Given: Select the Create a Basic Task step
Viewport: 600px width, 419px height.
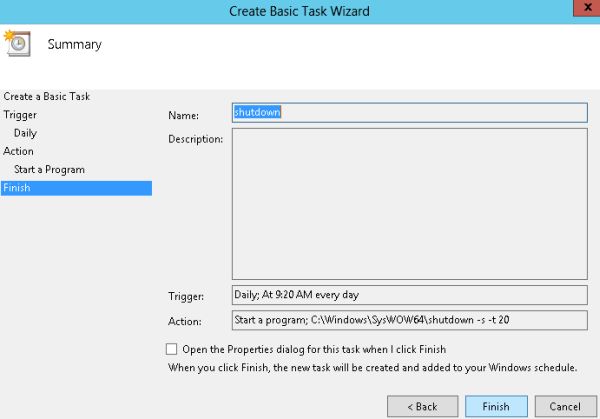Looking at the screenshot, I should point(46,96).
